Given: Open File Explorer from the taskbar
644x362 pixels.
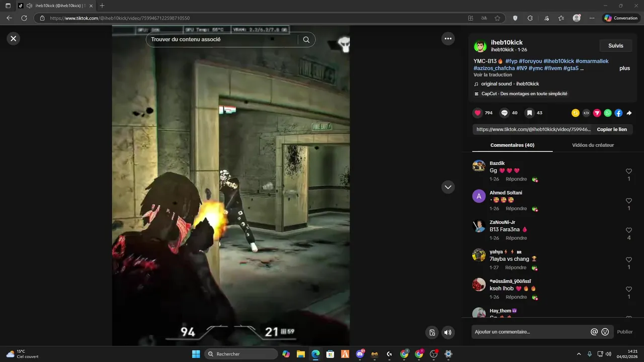Looking at the screenshot, I should click(301, 354).
